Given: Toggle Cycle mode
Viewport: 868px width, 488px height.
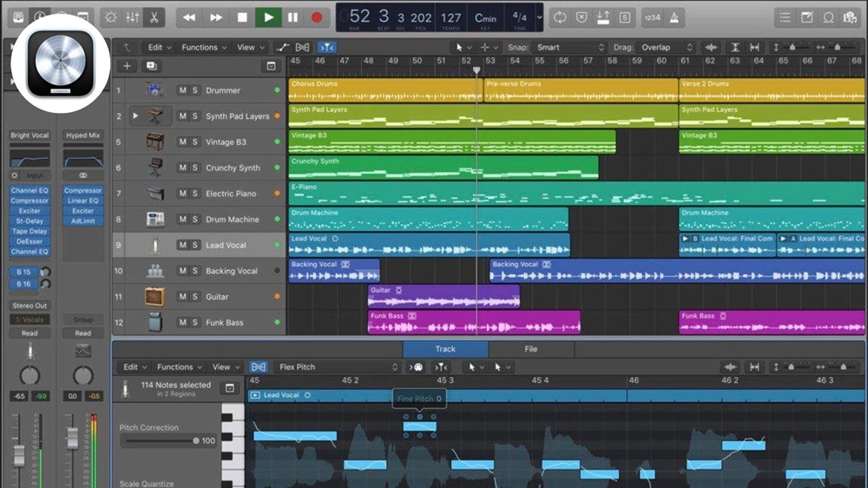Looking at the screenshot, I should (x=560, y=17).
